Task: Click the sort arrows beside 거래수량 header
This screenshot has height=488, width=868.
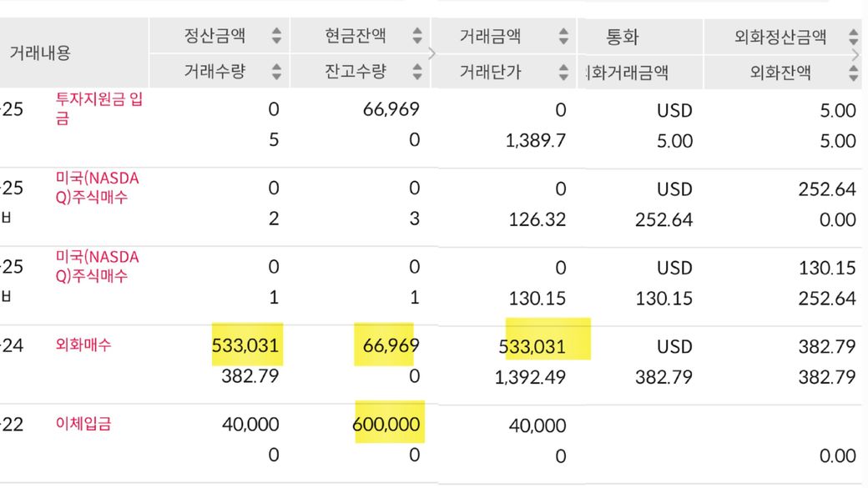Action: point(276,72)
